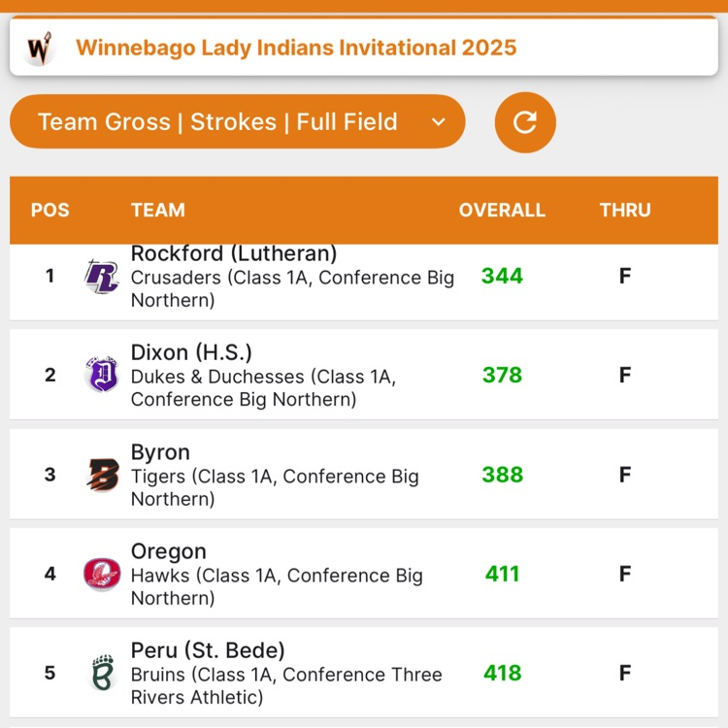Open Winnebago Lady Indians Invitational 2025 title
This screenshot has width=728, height=728.
(x=296, y=48)
